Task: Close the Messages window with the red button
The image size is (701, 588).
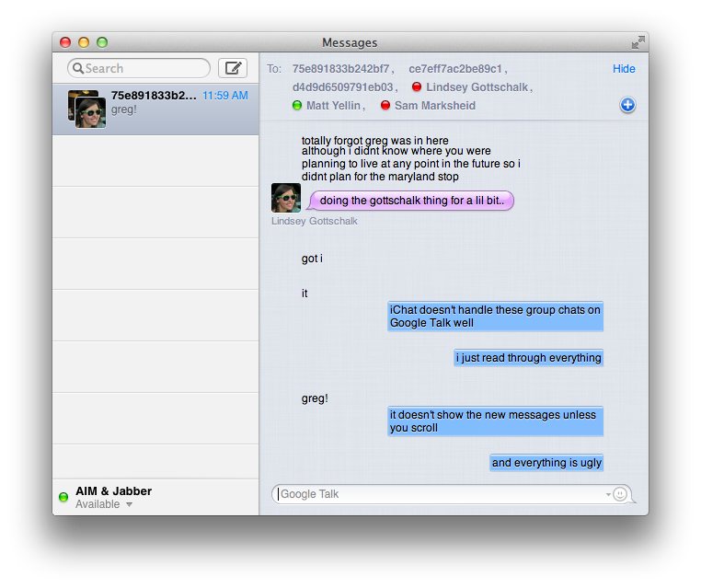Action: (x=65, y=42)
